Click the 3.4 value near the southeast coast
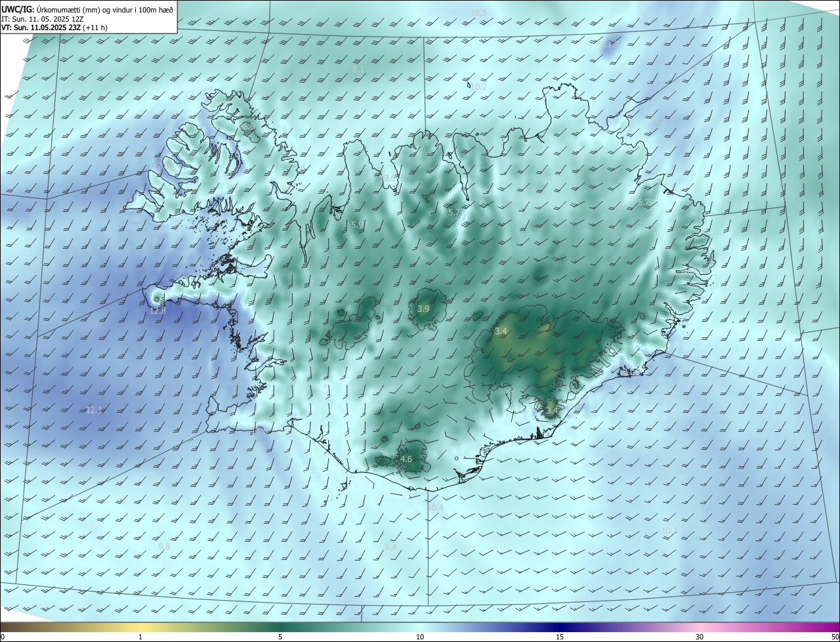The height and width of the screenshot is (642, 840). 552,411
